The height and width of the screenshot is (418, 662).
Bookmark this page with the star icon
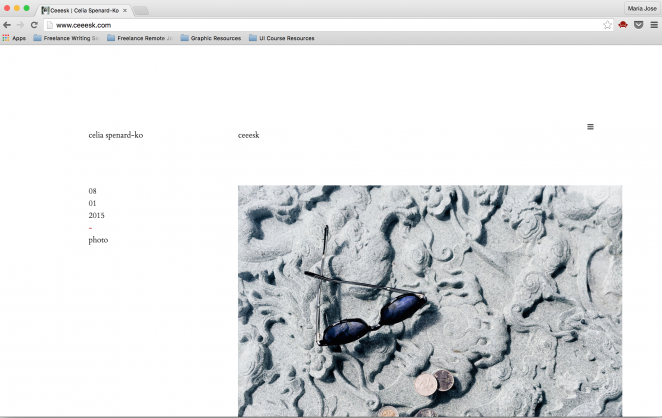607,25
